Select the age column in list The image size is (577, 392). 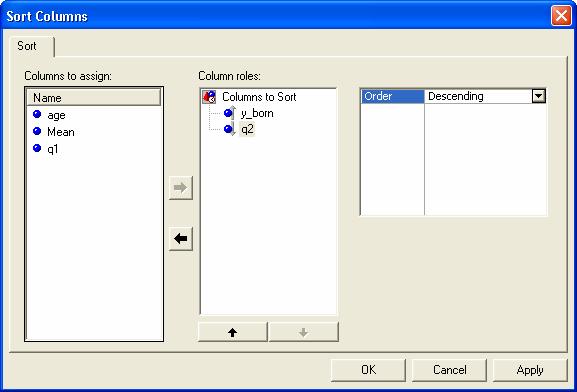pos(56,115)
